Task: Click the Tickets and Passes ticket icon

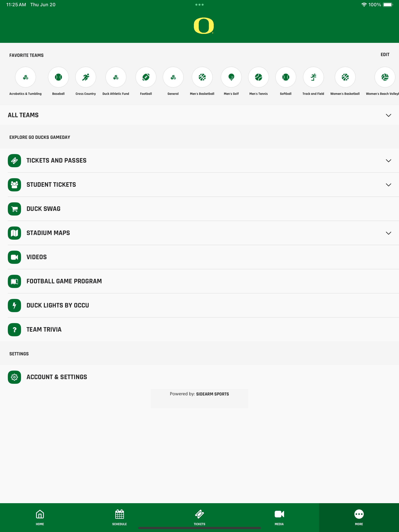Action: tap(14, 161)
